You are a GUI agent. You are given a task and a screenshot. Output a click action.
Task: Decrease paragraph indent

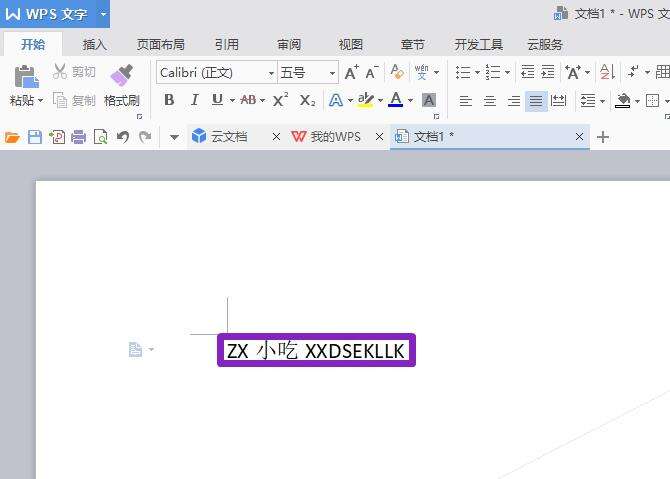coord(527,72)
